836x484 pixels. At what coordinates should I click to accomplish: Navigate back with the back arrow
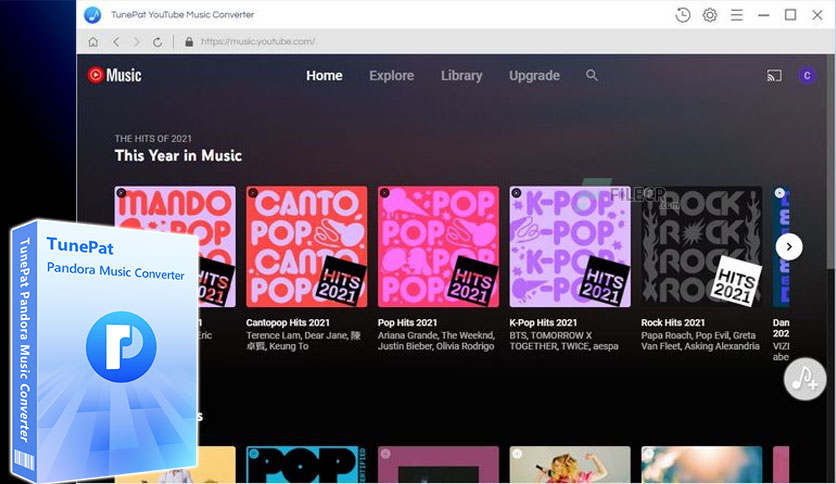point(116,42)
